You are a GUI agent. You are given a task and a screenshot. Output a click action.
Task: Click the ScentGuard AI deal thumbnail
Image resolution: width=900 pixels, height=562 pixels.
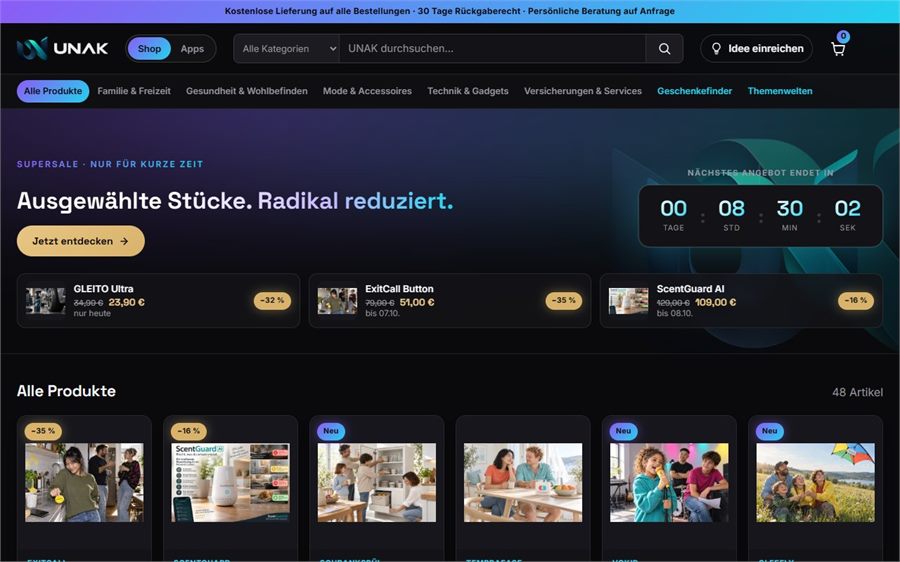[629, 301]
